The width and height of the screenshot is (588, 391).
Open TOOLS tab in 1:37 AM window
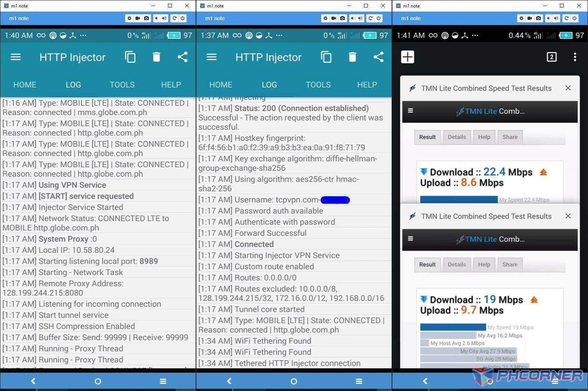pos(318,85)
